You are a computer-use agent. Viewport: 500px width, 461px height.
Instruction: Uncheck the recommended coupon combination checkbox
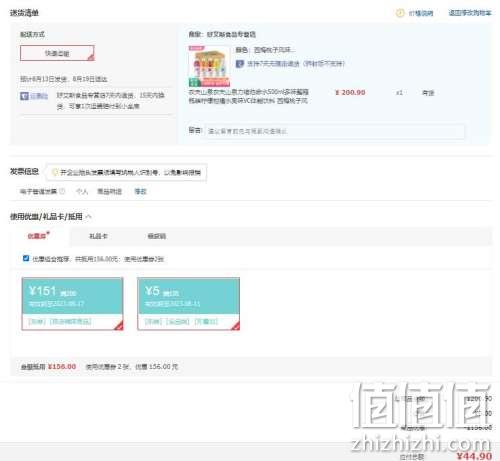[26, 258]
